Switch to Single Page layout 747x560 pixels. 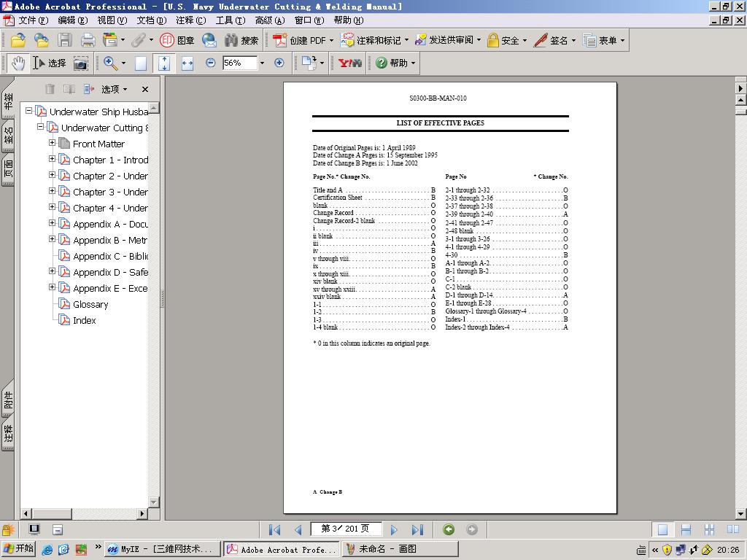662,529
